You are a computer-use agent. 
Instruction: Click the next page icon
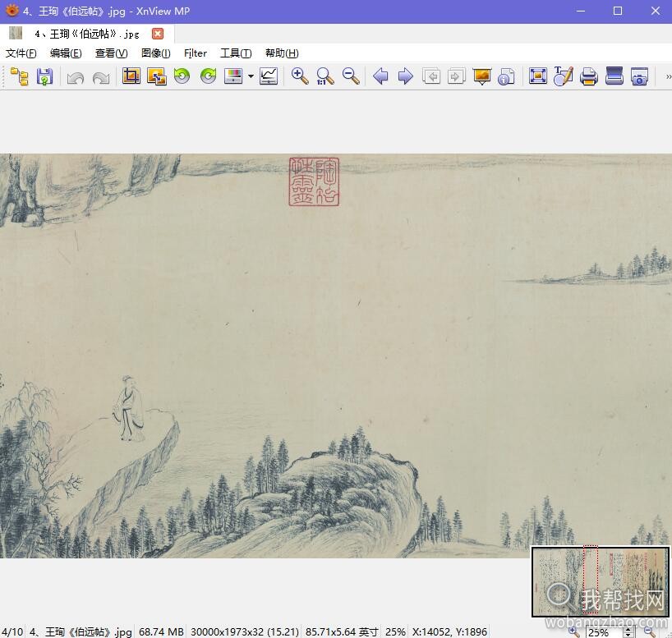(x=457, y=76)
